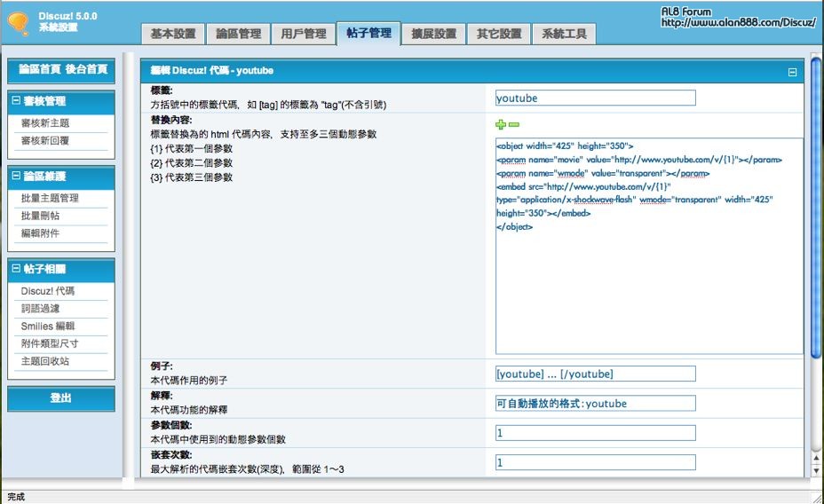824x504 pixels.
Task: Click the 帖子相關 section header text
Action: tap(44, 269)
